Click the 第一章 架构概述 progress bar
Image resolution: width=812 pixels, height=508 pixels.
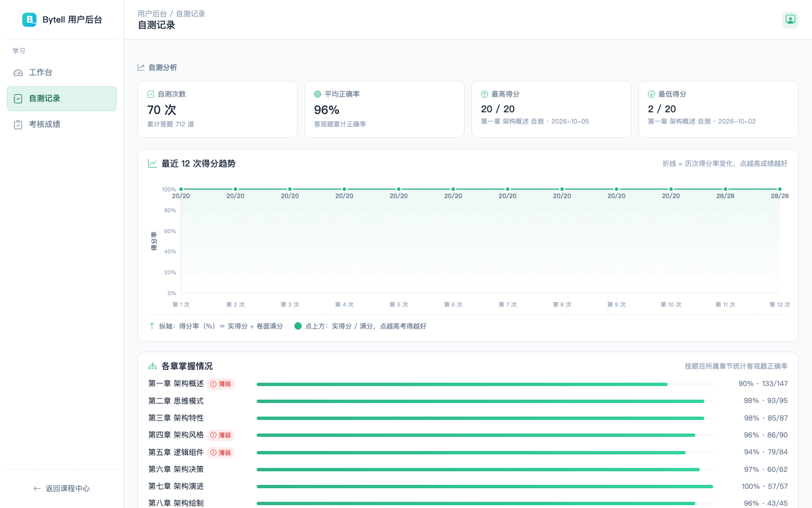tap(485, 384)
